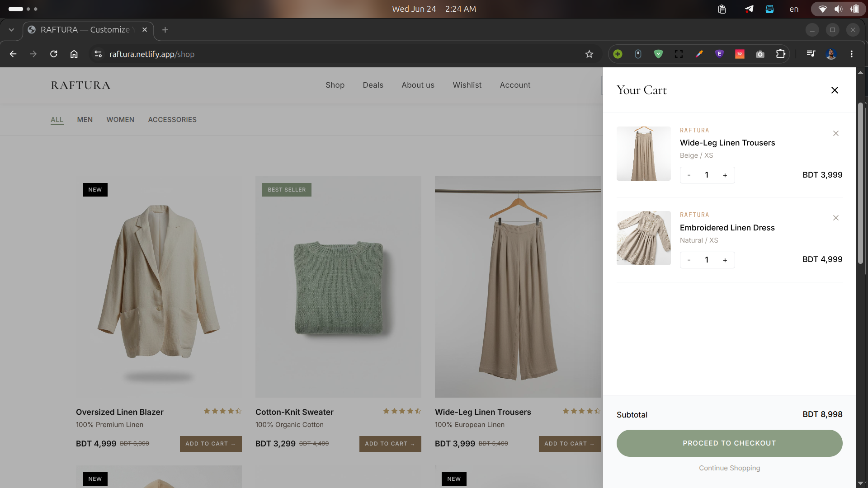
Task: Increase quantity of Wide-Leg Linen Trousers
Action: click(725, 175)
